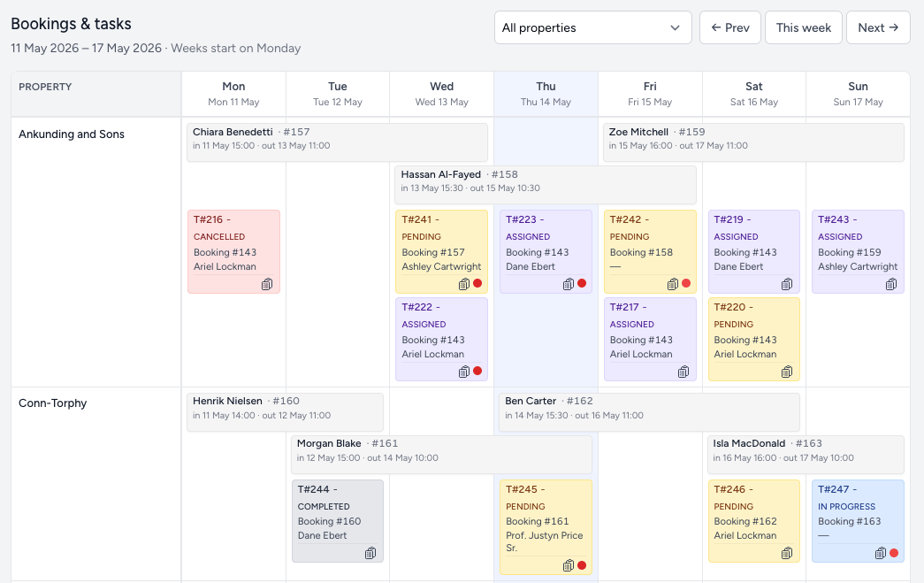Click the Bookings & tasks heading

[71, 24]
